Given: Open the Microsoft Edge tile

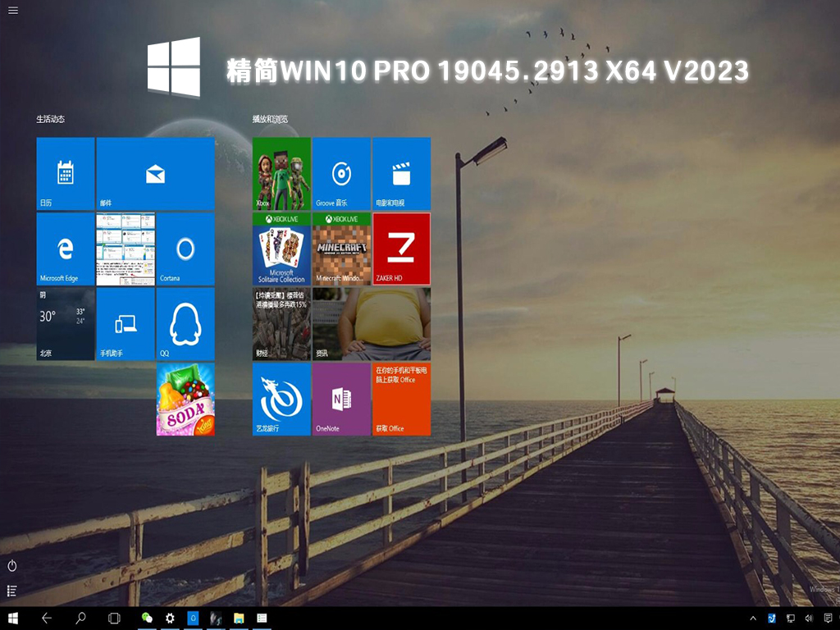Looking at the screenshot, I should click(x=66, y=249).
